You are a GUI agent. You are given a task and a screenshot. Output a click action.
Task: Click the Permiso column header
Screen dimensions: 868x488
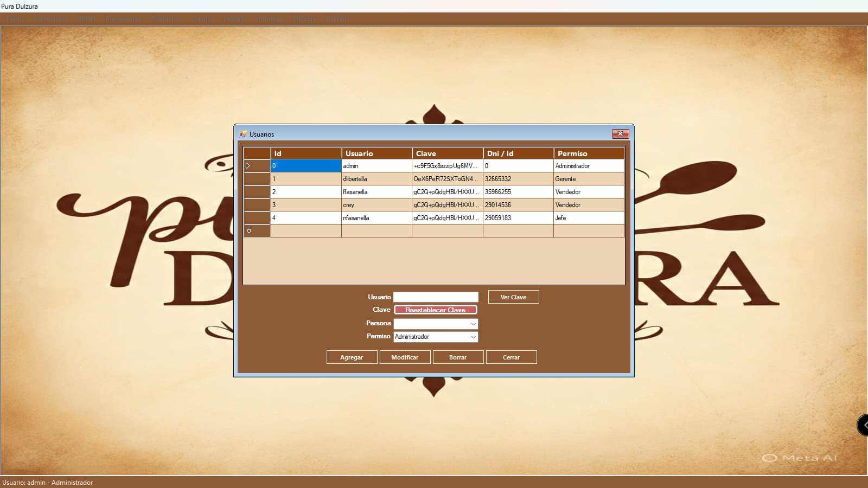[589, 153]
